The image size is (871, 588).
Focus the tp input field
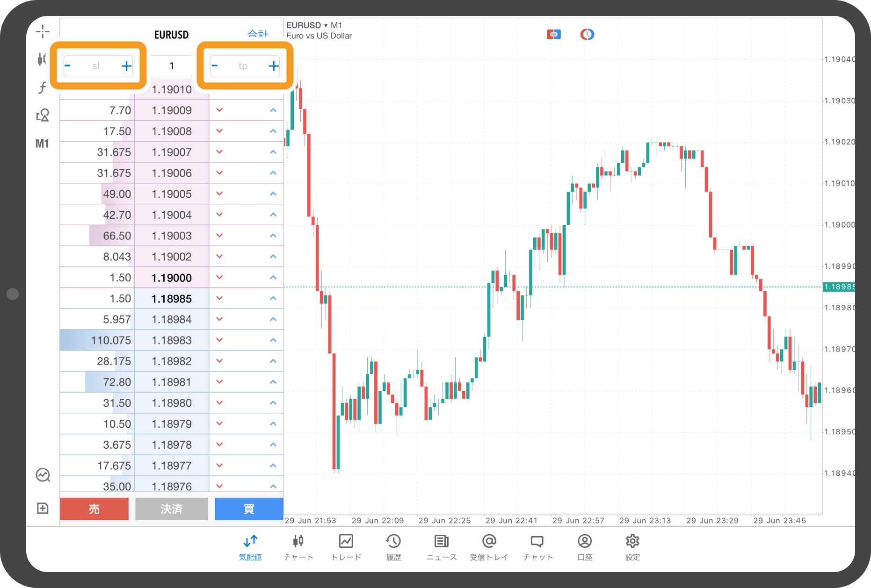tap(243, 66)
